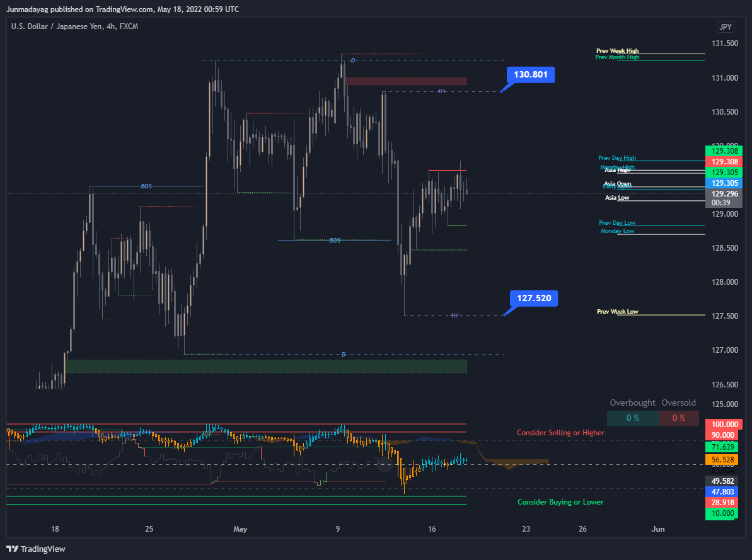
Task: Click the Prev Week Low label
Action: [x=617, y=312]
